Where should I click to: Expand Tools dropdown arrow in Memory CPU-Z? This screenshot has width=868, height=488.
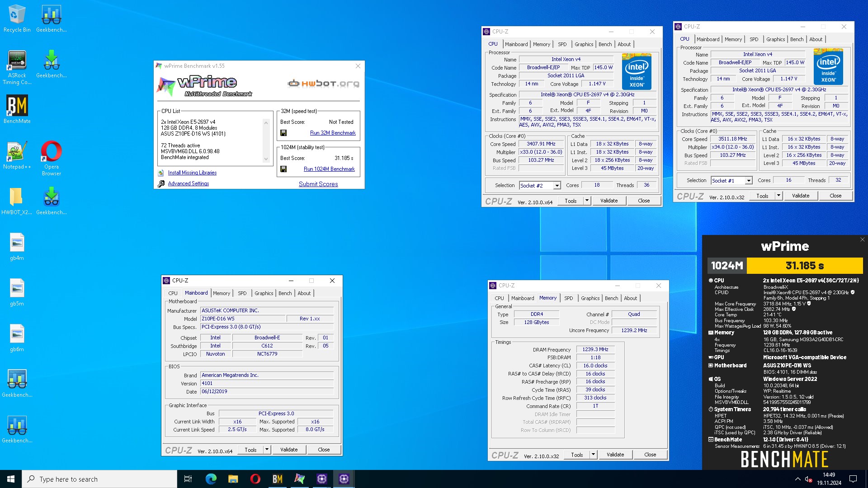(593, 455)
